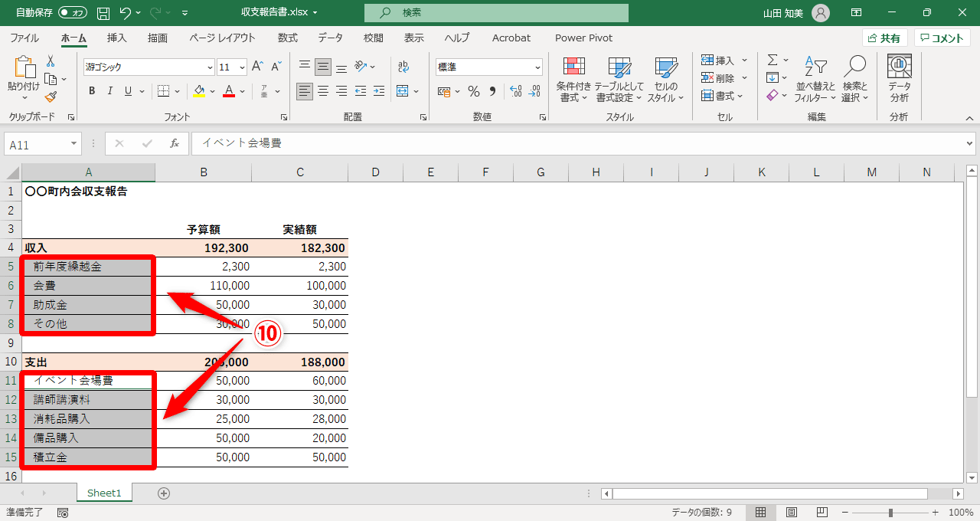Expand the Name Box dropdown
The image size is (980, 521).
74,143
